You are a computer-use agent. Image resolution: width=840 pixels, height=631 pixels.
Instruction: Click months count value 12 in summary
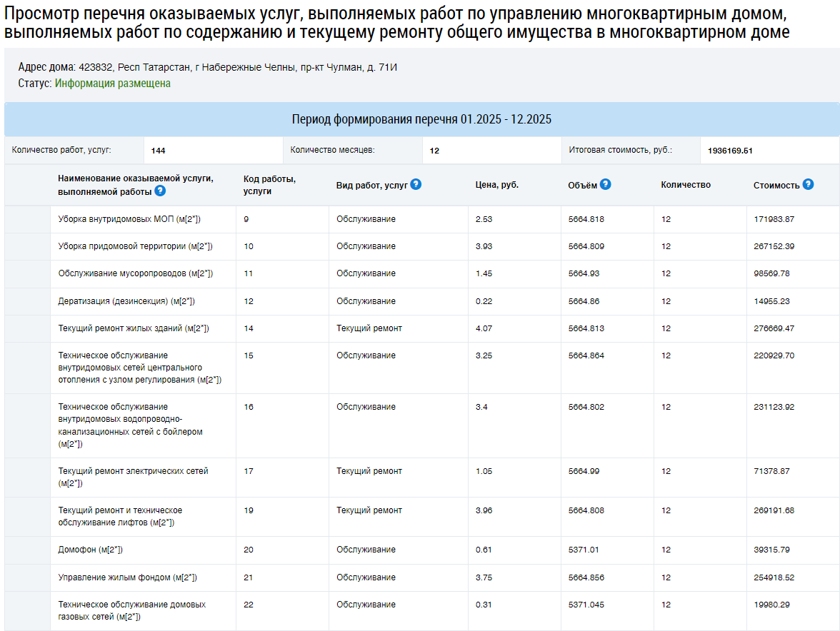point(434,151)
